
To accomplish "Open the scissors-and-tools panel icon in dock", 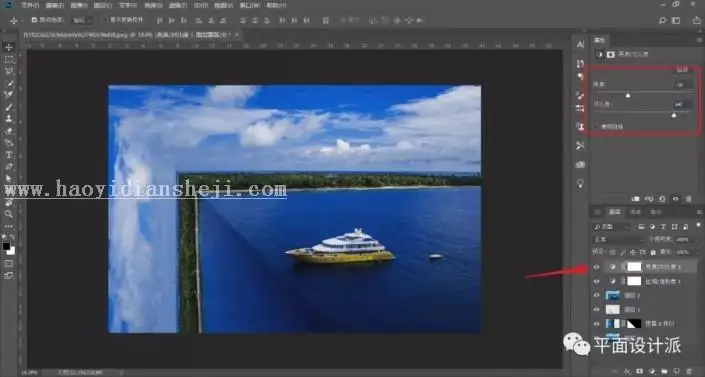I will coord(580,146).
